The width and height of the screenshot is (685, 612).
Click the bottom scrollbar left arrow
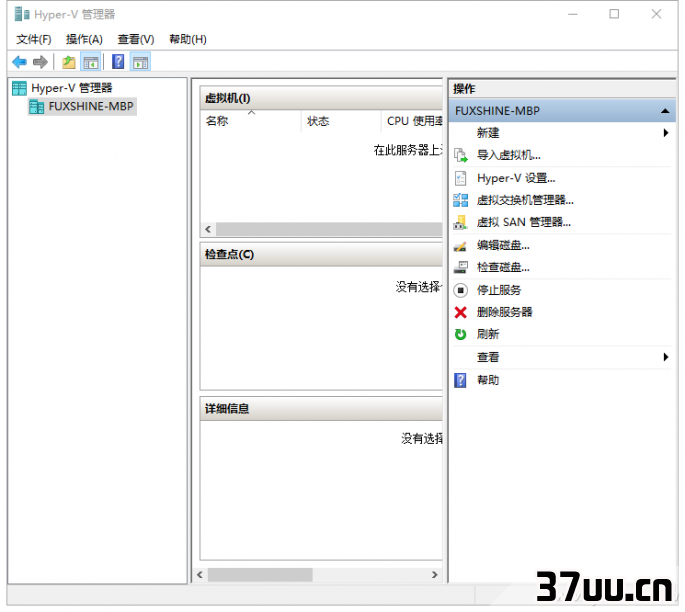tap(200, 575)
